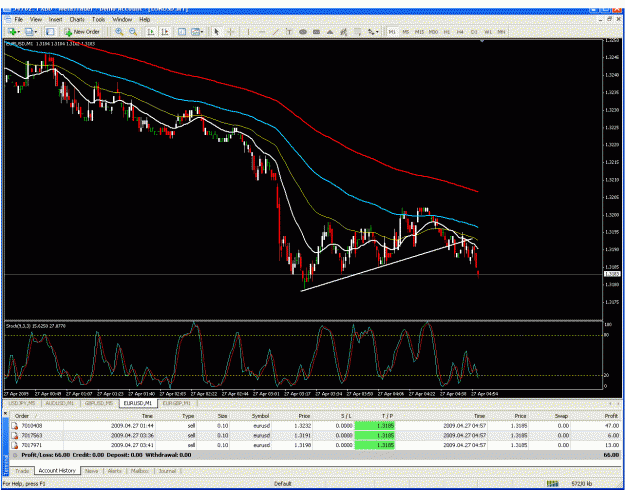Open the Trade terminal tab
This screenshot has height=490, width=625.
click(x=22, y=471)
